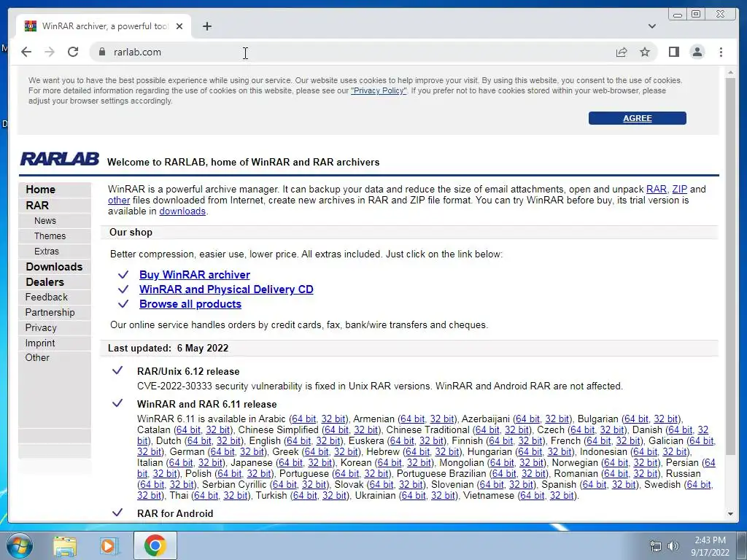Image resolution: width=747 pixels, height=560 pixels.
Task: Select 'RAR/Unix 6.12 release' heading text
Action: [x=188, y=371]
